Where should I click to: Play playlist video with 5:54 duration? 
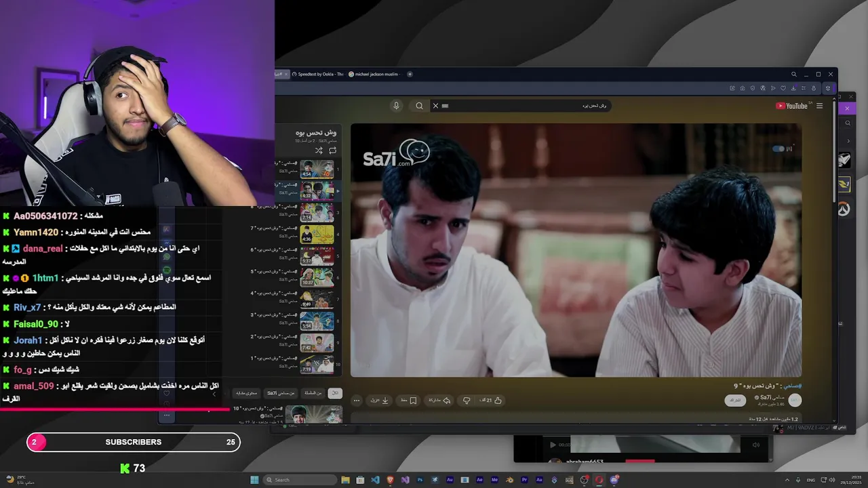(317, 321)
